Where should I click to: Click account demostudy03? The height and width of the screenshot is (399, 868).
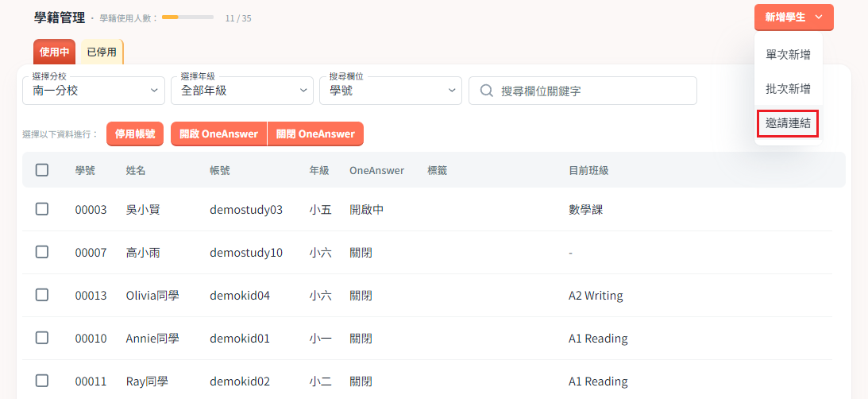point(246,210)
